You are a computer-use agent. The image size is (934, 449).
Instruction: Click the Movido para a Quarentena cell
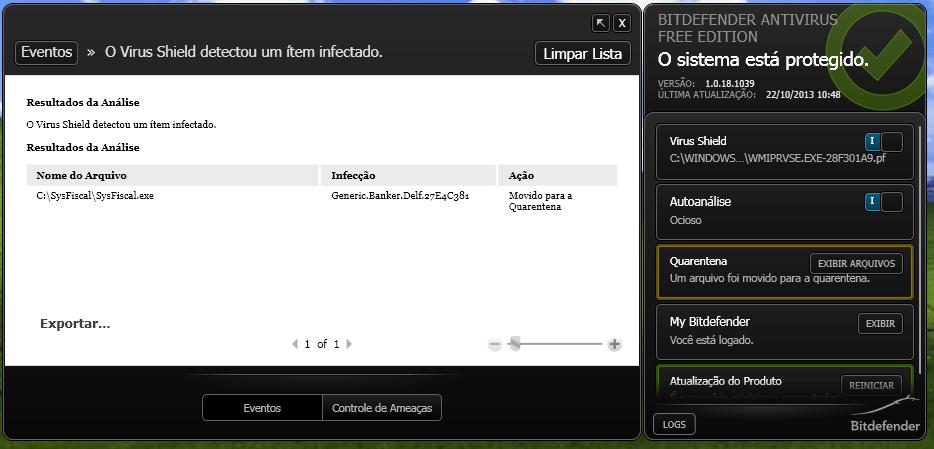540,201
